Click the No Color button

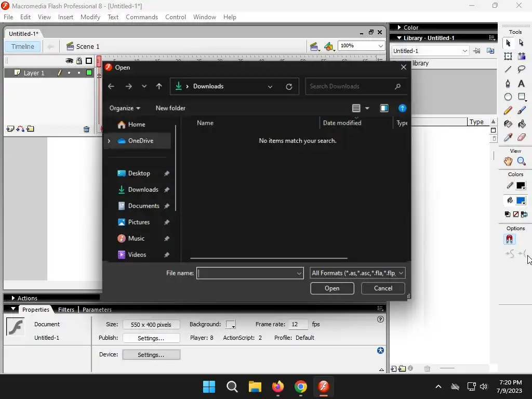point(516,214)
